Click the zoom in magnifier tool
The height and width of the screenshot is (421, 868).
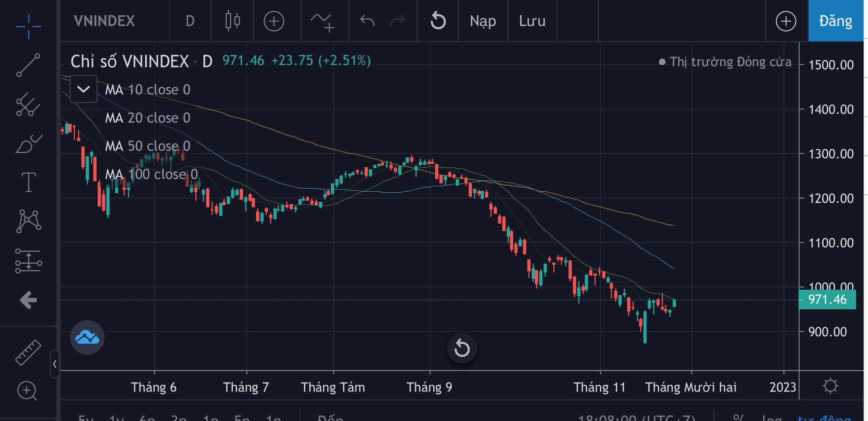27,391
